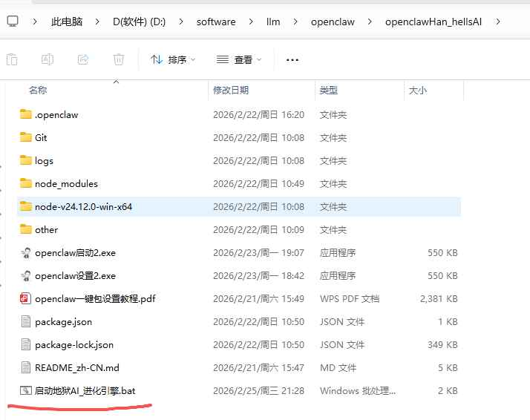
Task: Click the other folder icon
Action: [x=26, y=229]
